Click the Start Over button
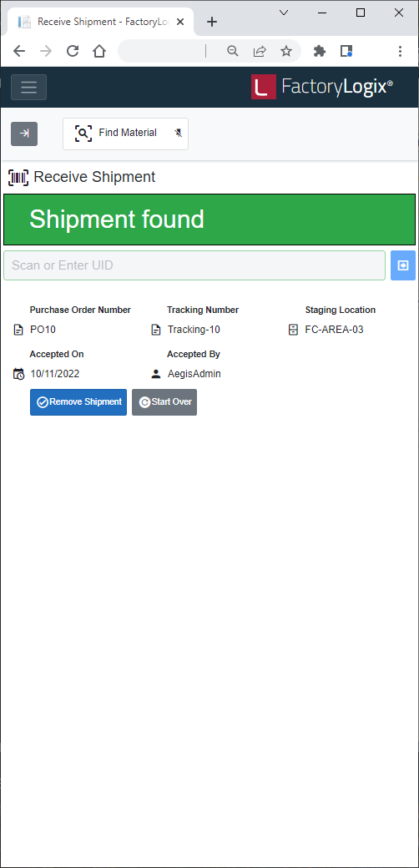The width and height of the screenshot is (419, 868). pos(164,402)
